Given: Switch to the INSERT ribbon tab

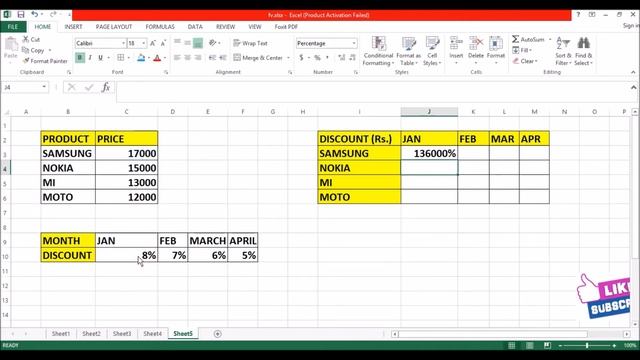Looking at the screenshot, I should coord(73,27).
